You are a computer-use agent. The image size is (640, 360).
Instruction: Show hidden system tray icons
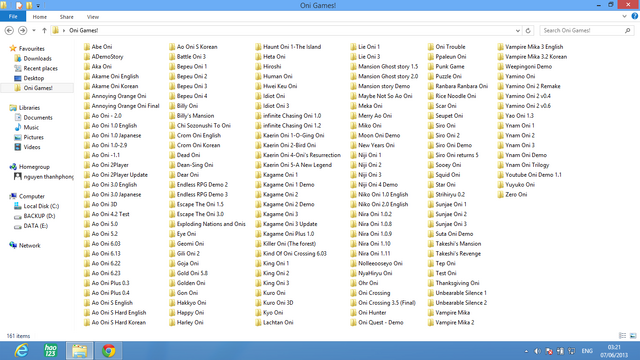tap(526, 351)
